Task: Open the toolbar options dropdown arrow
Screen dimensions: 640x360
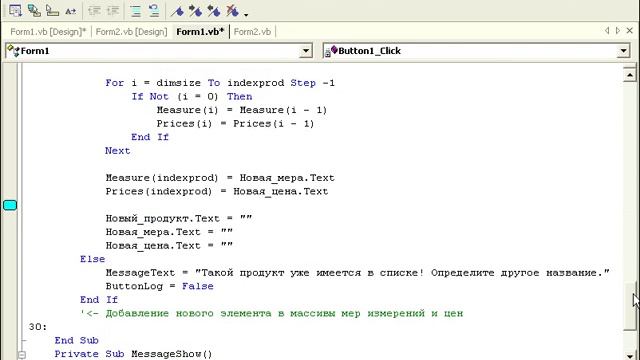Action: tap(246, 15)
